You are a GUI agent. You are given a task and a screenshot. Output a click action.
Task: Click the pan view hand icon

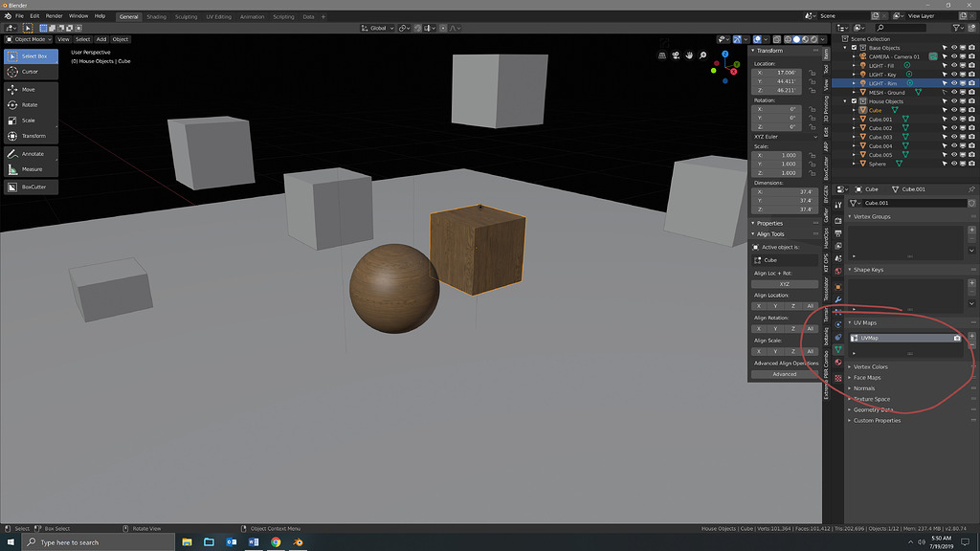pos(689,55)
